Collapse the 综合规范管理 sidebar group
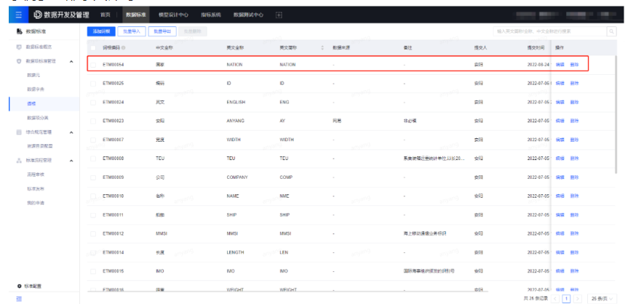The height and width of the screenshot is (304, 644). (x=71, y=132)
